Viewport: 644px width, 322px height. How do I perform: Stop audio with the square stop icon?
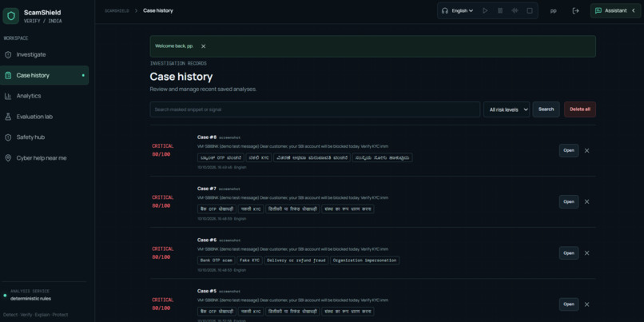[x=530, y=10]
